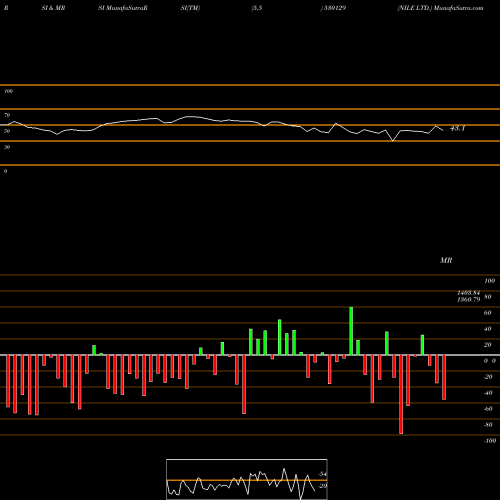Click the MR axis label '-80'
Image resolution: width=500 pixels, height=500 pixels.
pos(488,425)
